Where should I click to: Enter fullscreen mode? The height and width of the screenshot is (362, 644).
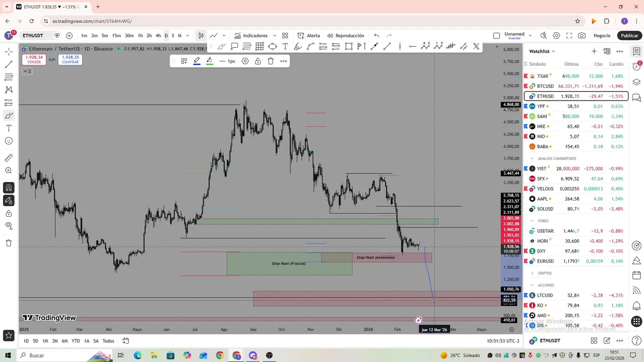569,36
